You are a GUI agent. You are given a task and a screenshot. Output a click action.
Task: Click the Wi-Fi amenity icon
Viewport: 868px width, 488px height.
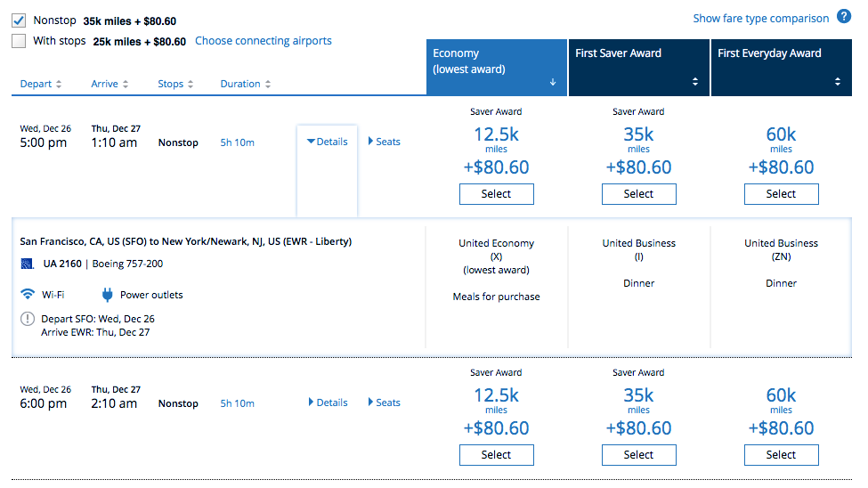[x=27, y=295]
